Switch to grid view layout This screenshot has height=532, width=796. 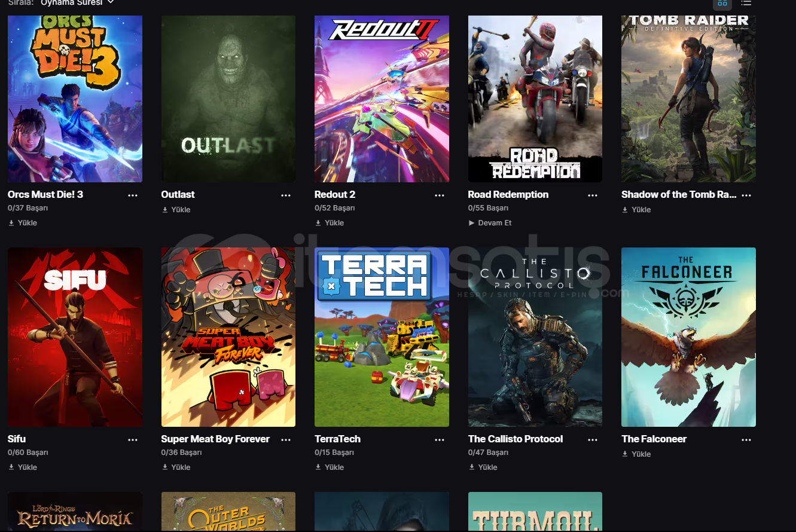pos(722,3)
